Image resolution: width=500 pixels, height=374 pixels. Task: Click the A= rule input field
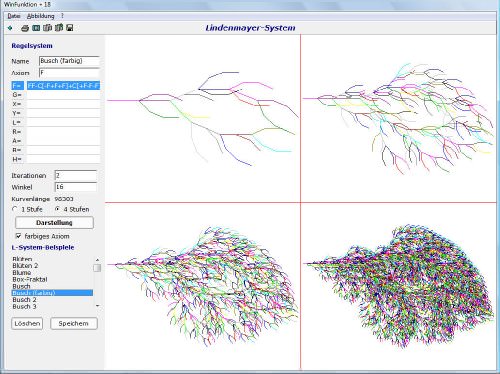click(x=63, y=141)
